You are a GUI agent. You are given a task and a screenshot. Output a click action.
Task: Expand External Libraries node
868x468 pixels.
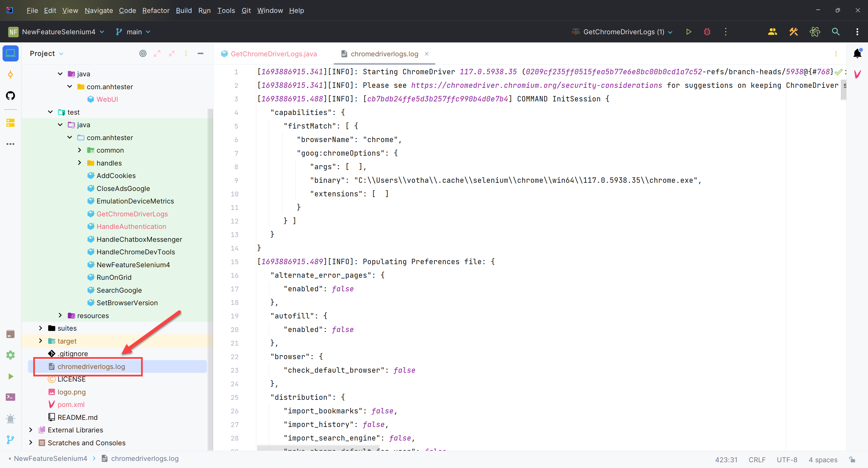point(31,430)
